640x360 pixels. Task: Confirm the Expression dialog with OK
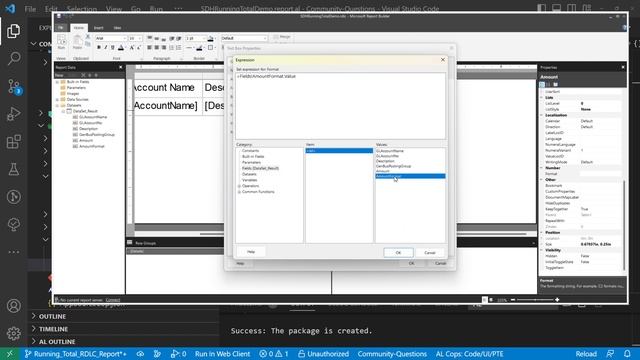tap(398, 253)
